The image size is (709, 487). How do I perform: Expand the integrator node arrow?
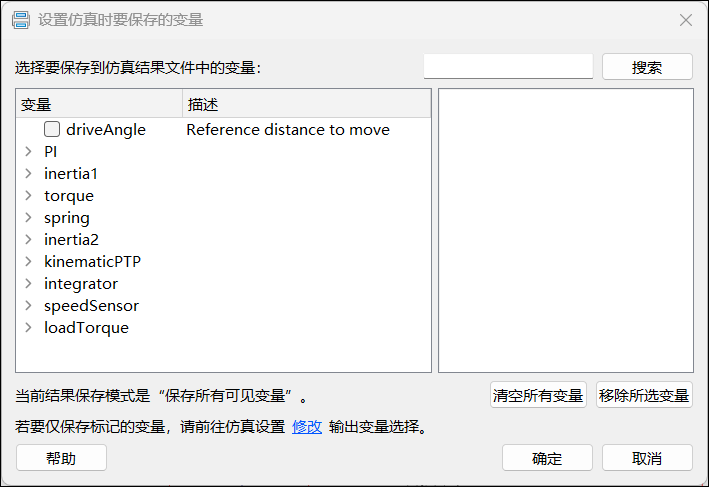pos(28,284)
